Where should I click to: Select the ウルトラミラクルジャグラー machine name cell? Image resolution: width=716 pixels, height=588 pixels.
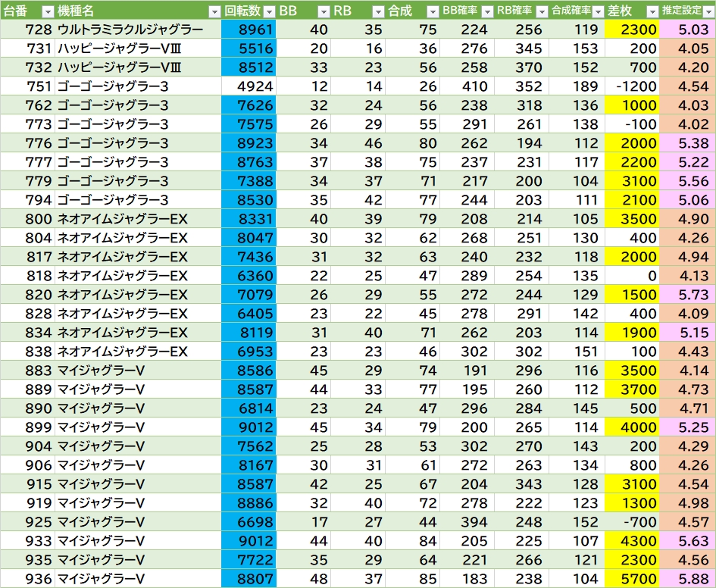130,30
